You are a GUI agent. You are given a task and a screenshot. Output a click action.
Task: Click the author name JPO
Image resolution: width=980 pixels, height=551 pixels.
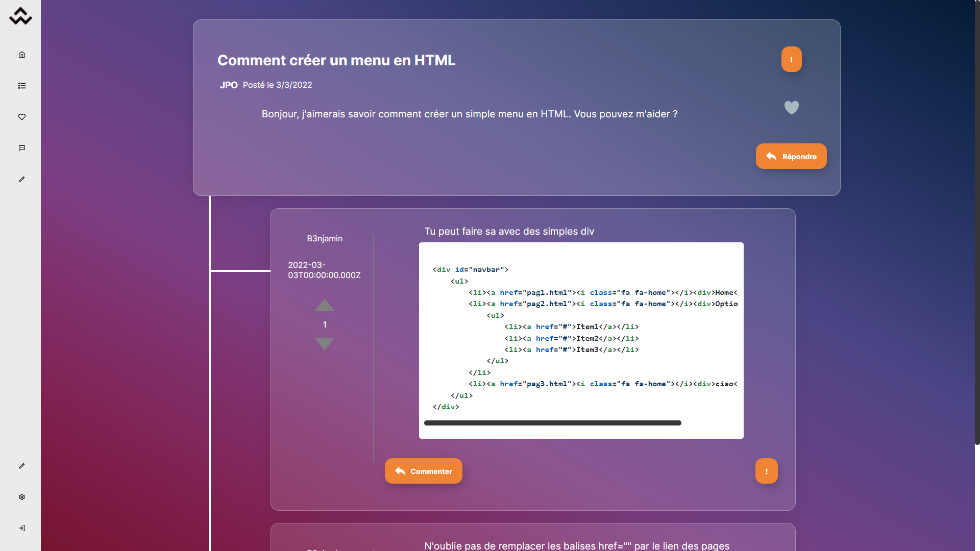[229, 85]
